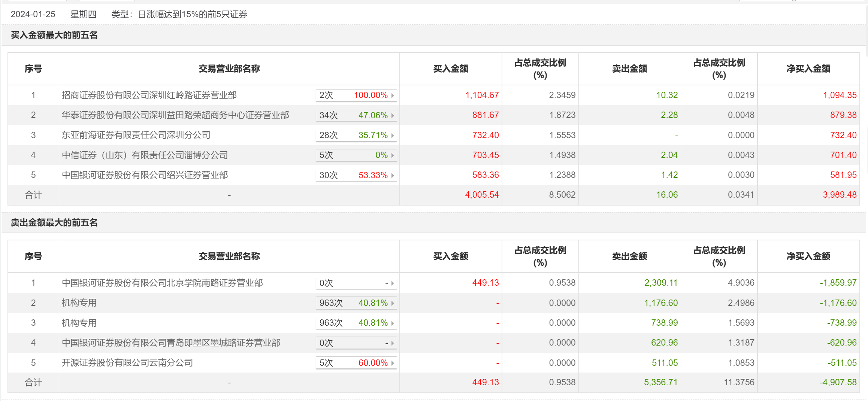Open 华泰证券深圳益田路荣超商务中心 branch link
Image resolution: width=868 pixels, height=401 pixels.
175,115
